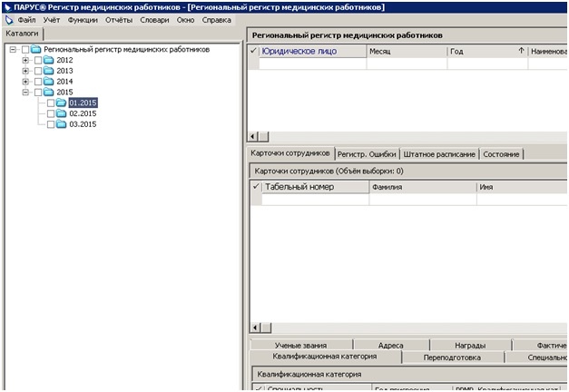The image size is (569, 392).
Task: Open the Переподготовка tab
Action: (452, 358)
